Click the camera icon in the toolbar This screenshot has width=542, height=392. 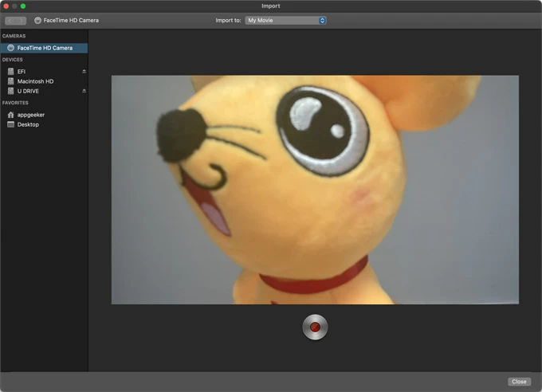(37, 20)
